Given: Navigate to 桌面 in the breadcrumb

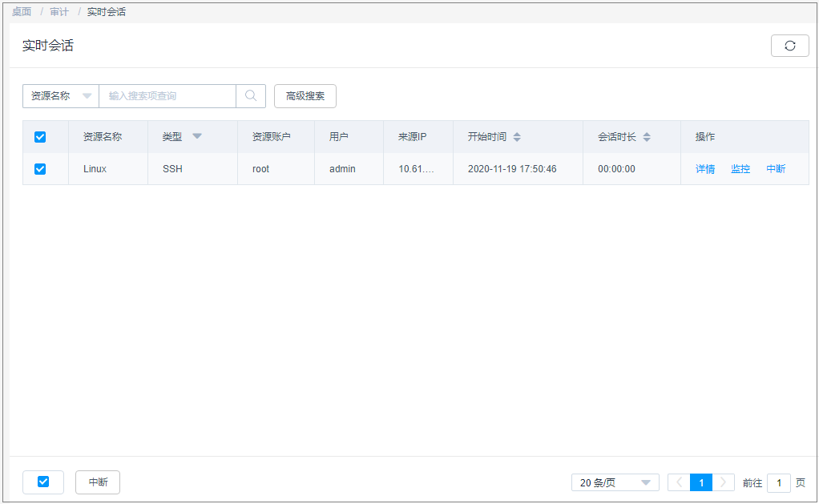Looking at the screenshot, I should 22,12.
